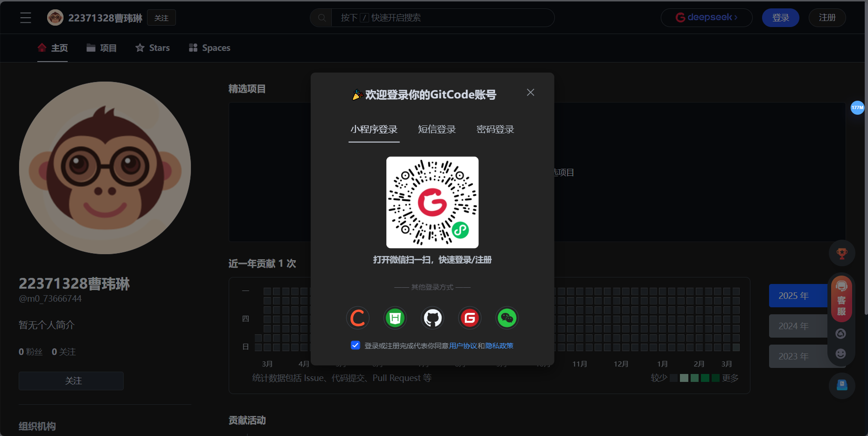Click the 177M badge icon
868x436 pixels.
[857, 108]
